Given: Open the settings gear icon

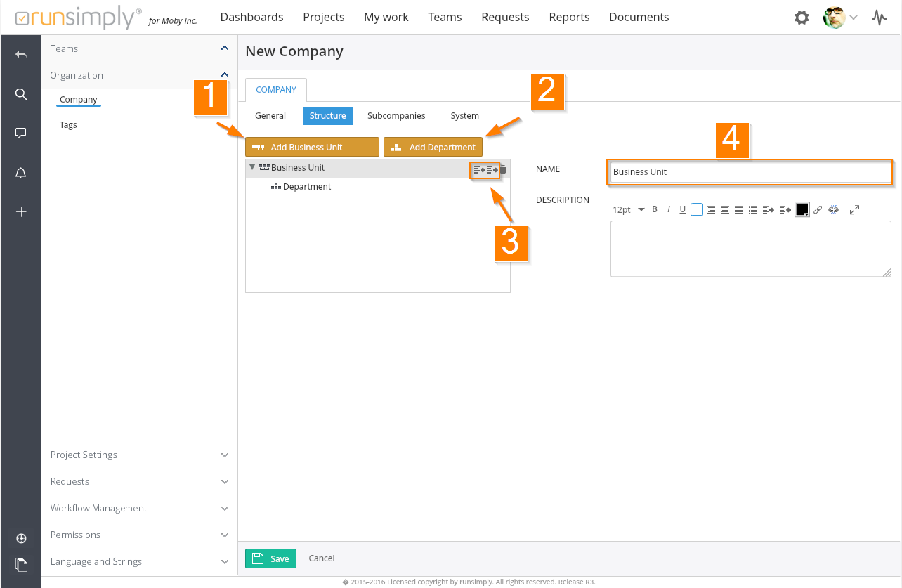Looking at the screenshot, I should point(802,18).
